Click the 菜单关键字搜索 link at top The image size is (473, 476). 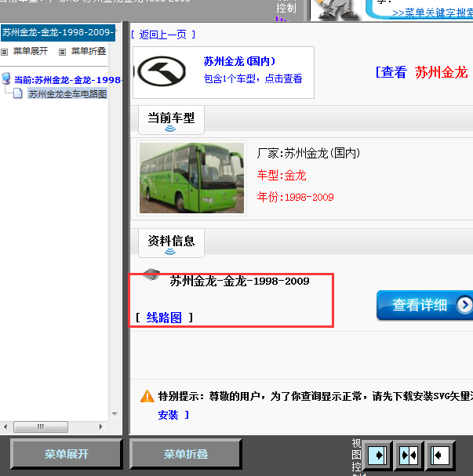tap(432, 13)
